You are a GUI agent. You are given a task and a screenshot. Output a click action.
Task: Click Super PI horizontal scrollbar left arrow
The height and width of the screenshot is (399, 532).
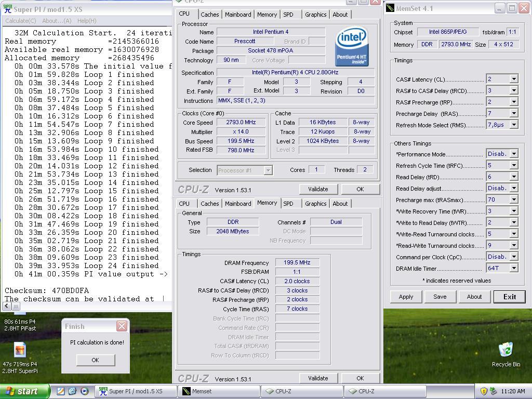coord(6,306)
